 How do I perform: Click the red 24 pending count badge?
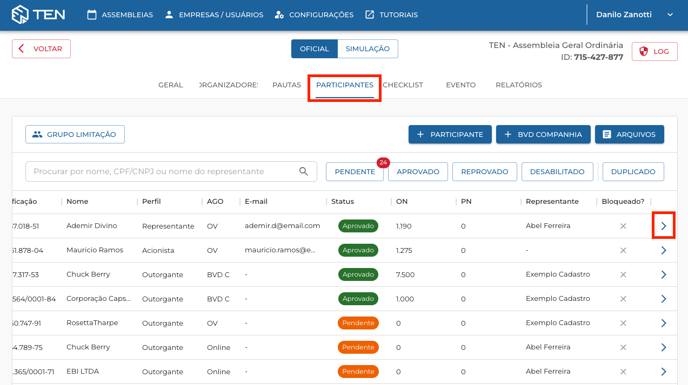point(383,163)
